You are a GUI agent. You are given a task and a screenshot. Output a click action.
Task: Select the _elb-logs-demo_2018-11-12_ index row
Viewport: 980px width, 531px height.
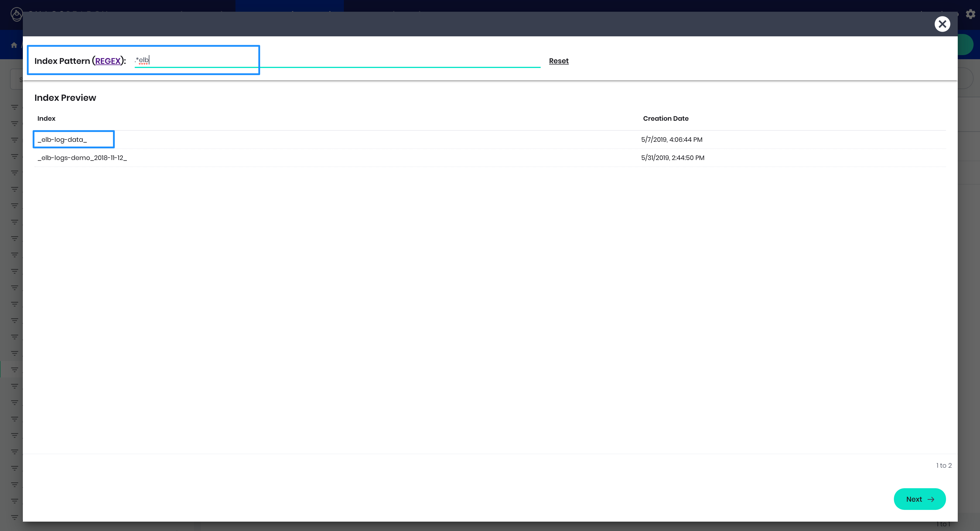82,158
